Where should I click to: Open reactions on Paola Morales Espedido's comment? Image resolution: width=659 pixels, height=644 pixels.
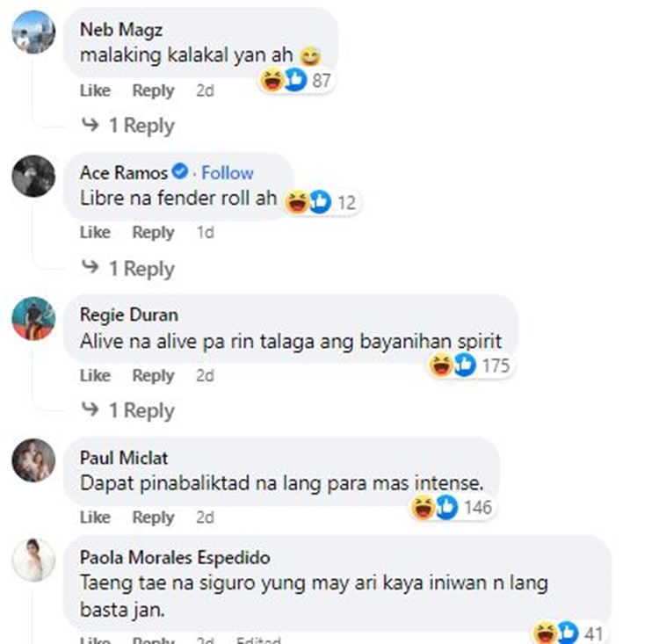[x=569, y=633]
